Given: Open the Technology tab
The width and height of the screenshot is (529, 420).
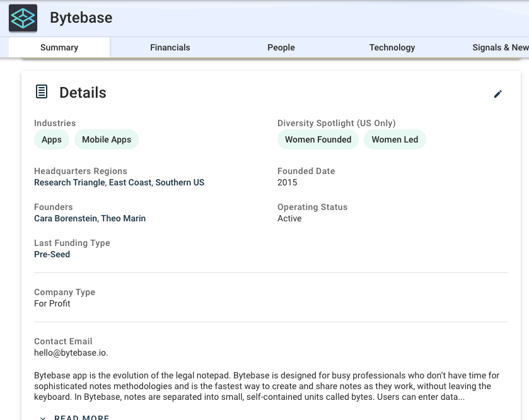Looking at the screenshot, I should point(392,47).
